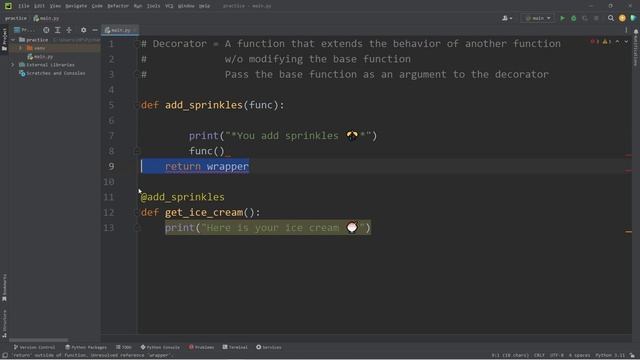Hide the Project panel with minus icon
Viewport: 640px width, 360px height.
pyautogui.click(x=95, y=30)
